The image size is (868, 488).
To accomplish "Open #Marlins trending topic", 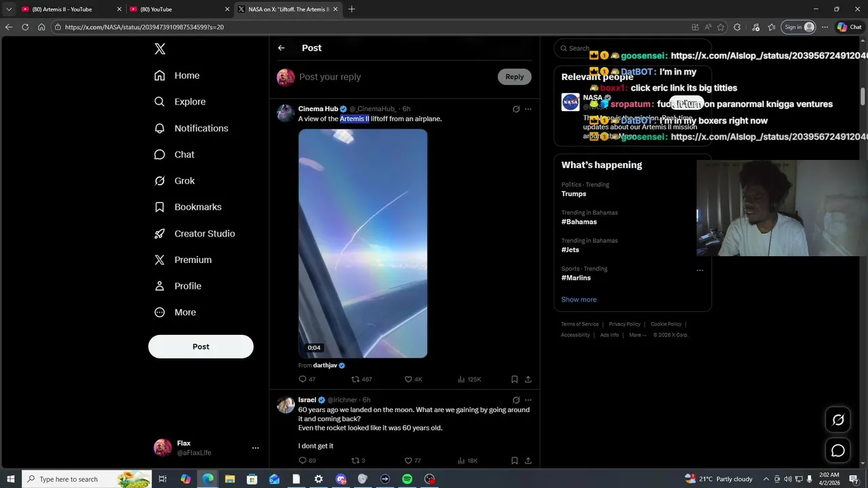I will tap(576, 278).
